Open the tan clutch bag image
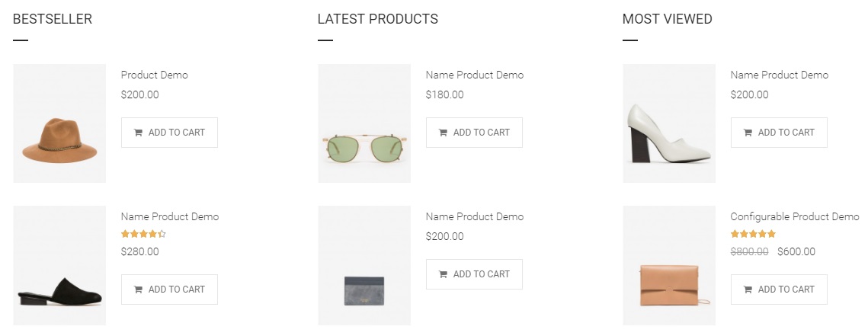868x336 pixels. coord(669,265)
